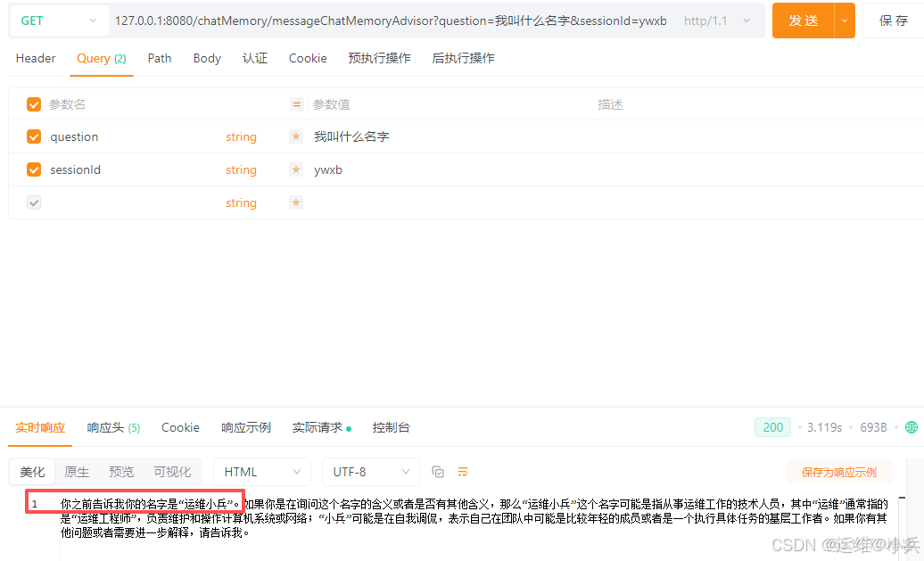This screenshot has height=561, width=924.
Task: Open the 实际请求 tab
Action: 320,427
